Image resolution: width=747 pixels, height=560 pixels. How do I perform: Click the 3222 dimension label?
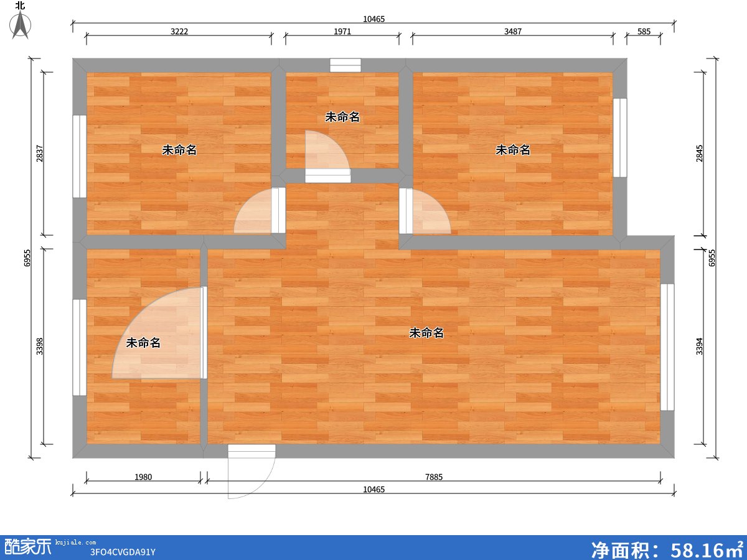click(178, 32)
